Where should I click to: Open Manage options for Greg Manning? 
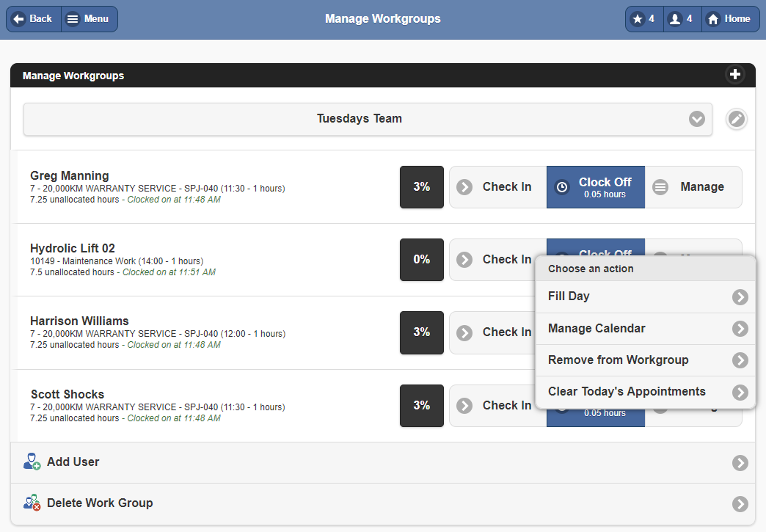point(693,187)
